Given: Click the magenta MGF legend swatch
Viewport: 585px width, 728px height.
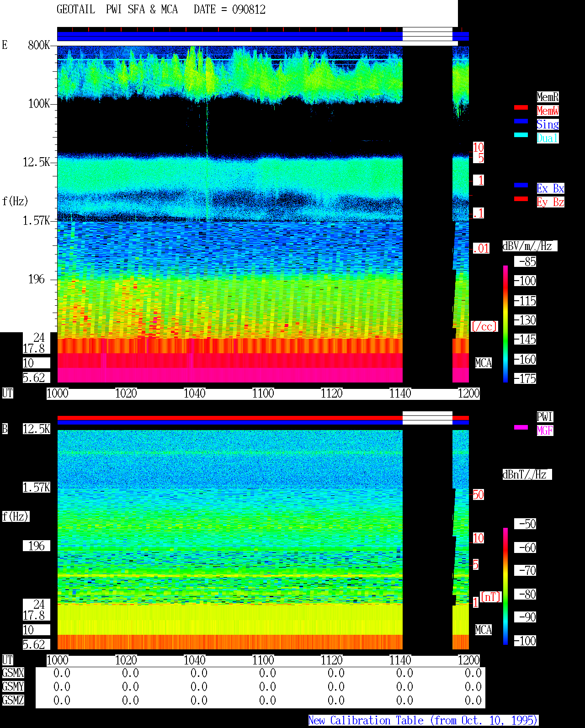Looking at the screenshot, I should (521, 428).
